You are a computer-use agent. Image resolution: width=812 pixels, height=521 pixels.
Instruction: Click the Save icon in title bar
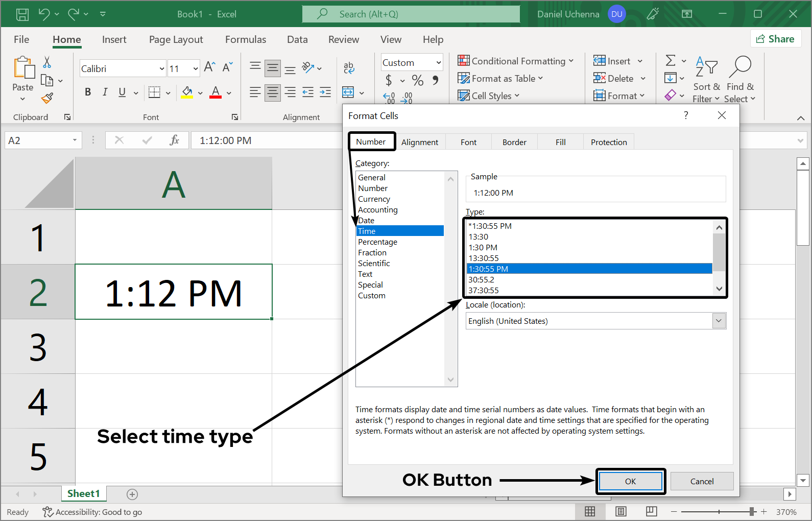click(22, 14)
